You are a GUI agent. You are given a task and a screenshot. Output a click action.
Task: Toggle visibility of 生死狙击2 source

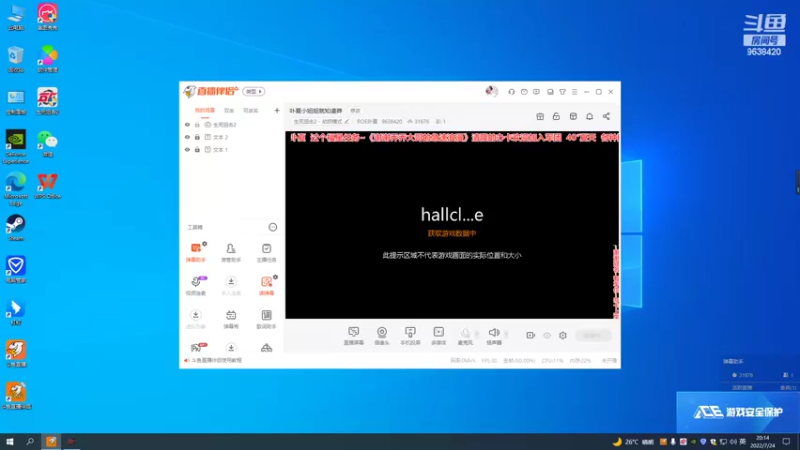point(187,124)
